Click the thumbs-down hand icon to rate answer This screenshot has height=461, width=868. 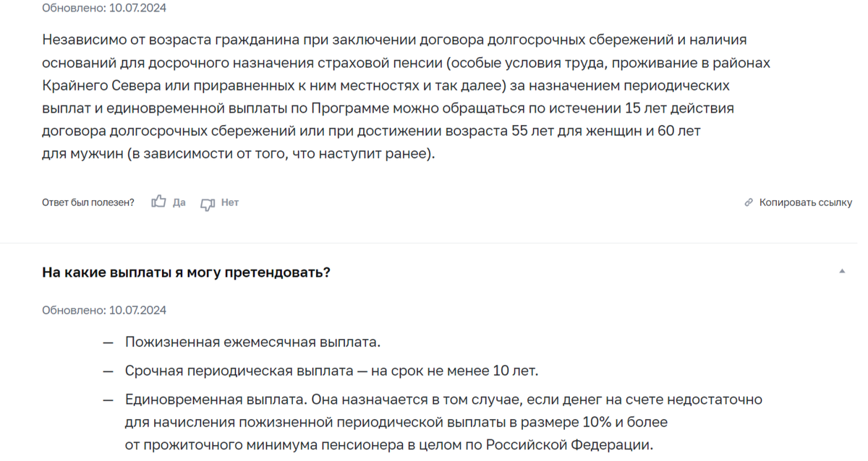click(x=208, y=202)
